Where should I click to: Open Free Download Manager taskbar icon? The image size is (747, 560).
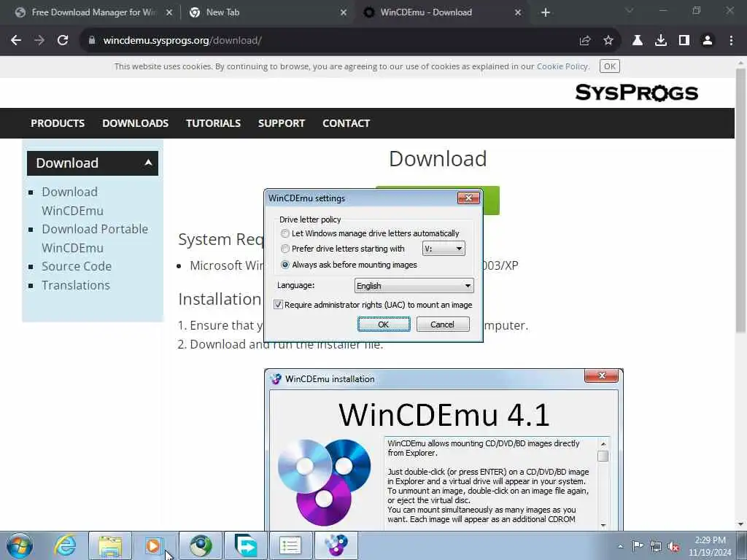tap(245, 545)
